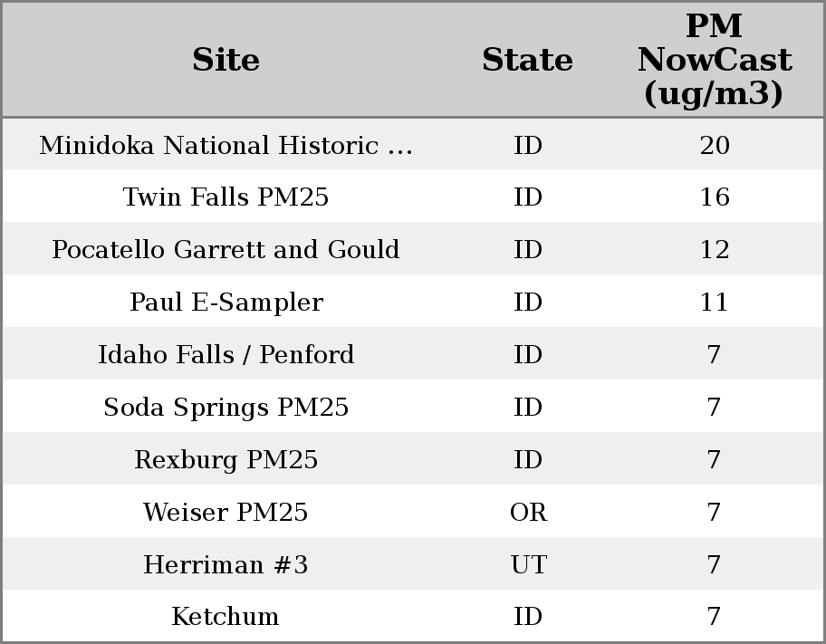Viewport: 826px width, 644px height.
Task: Sort table by Site column header
Action: click(226, 60)
